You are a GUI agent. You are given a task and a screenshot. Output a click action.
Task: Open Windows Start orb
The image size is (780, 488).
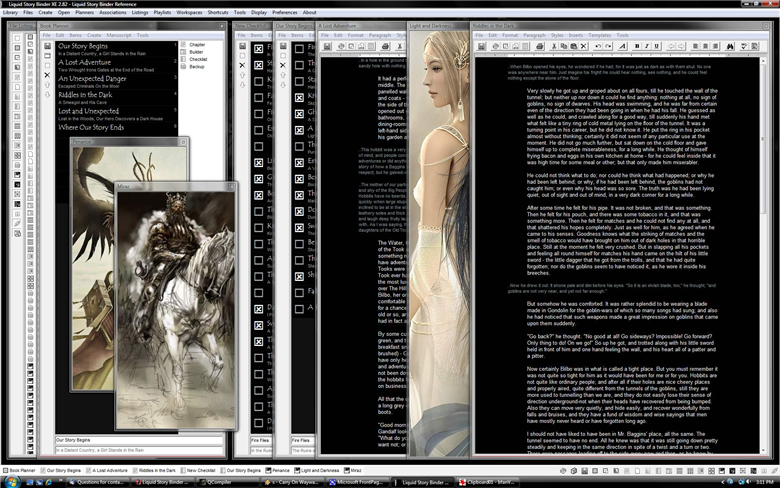tap(12, 482)
